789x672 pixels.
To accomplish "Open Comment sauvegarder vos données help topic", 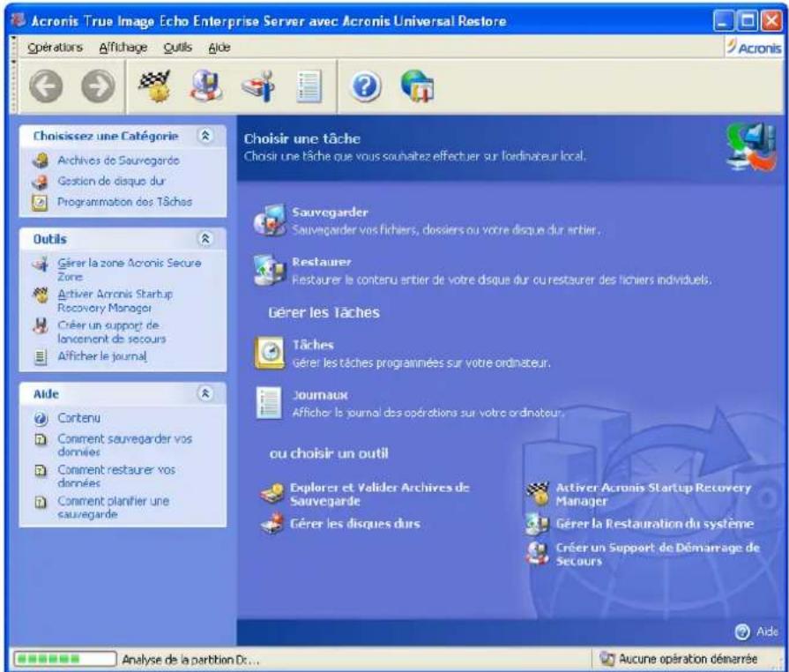I will (x=125, y=445).
